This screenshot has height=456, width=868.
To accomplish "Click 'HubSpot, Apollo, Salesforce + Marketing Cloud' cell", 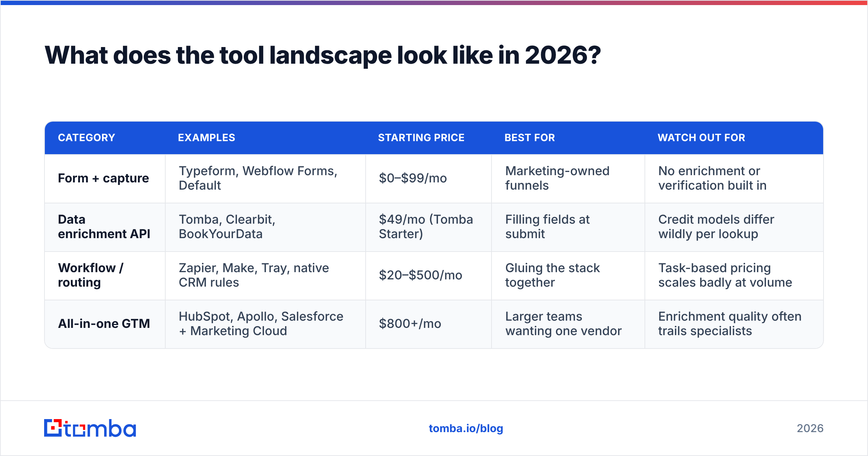I will (265, 324).
